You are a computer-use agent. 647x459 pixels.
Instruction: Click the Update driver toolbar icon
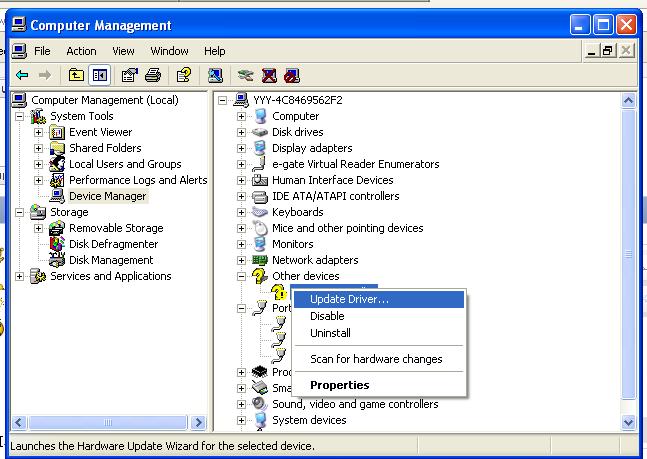click(246, 75)
